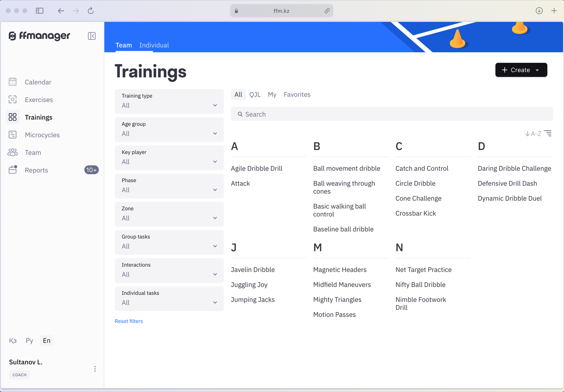Open the Age group dropdown
This screenshot has width=564, height=392.
[x=169, y=130]
